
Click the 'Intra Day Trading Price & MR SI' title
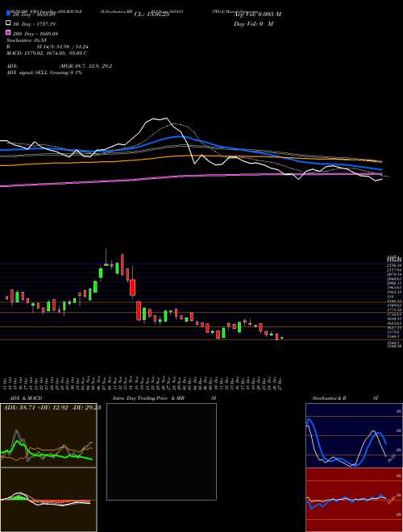(x=164, y=398)
